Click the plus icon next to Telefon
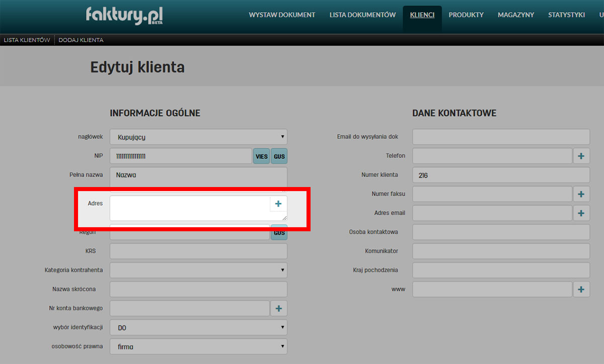 581,156
